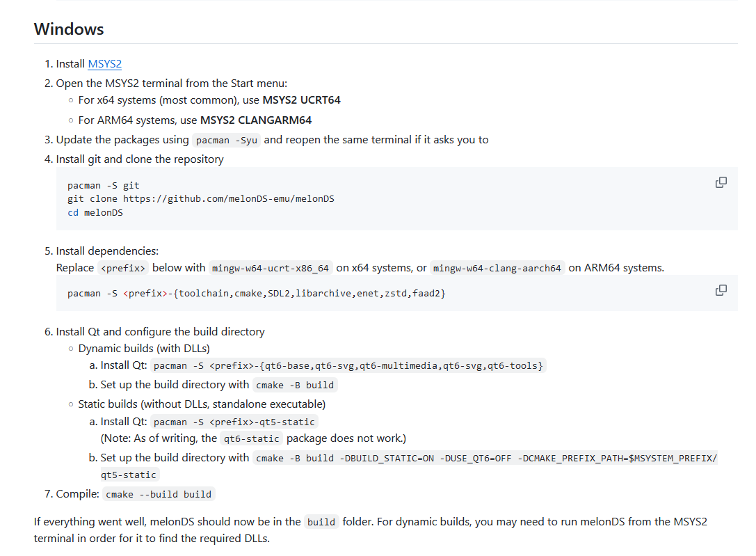Click the 'build' folder inline code
Viewport: 756px width, 556px height.
pos(321,523)
